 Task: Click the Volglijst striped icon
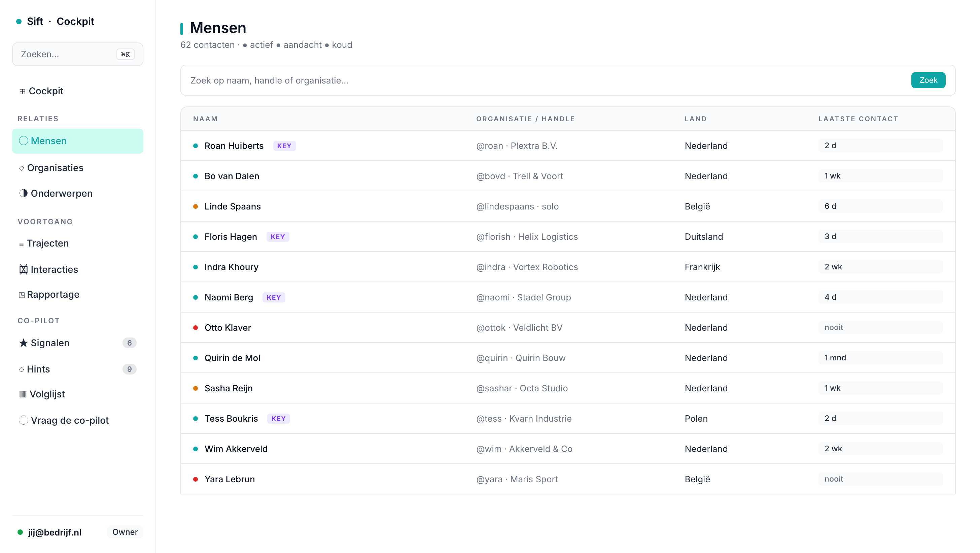click(23, 394)
